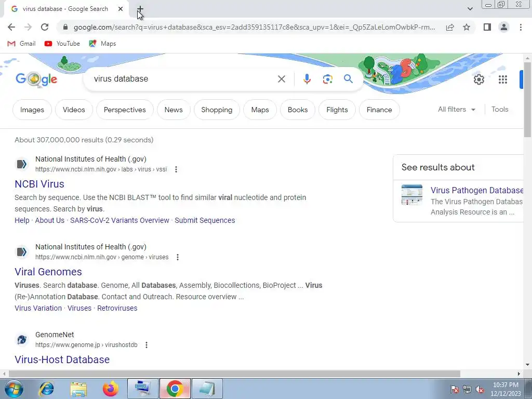This screenshot has height=399, width=532.
Task: Open the Tools option
Action: coord(500,109)
